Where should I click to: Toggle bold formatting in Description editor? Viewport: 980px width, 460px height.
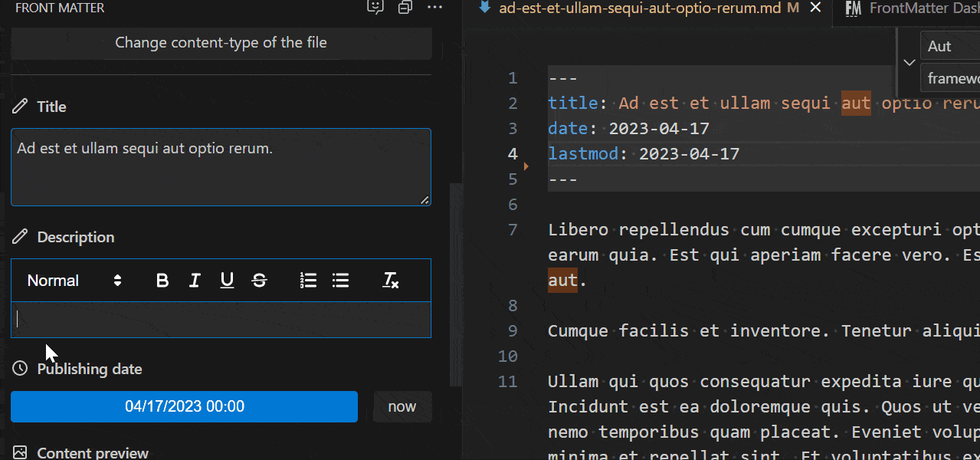point(162,281)
